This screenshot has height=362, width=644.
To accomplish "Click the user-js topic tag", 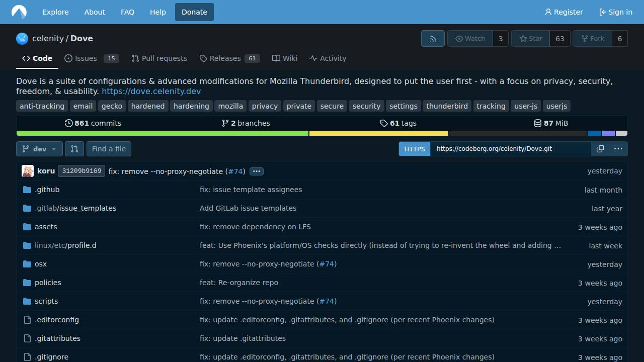I will click(x=526, y=106).
